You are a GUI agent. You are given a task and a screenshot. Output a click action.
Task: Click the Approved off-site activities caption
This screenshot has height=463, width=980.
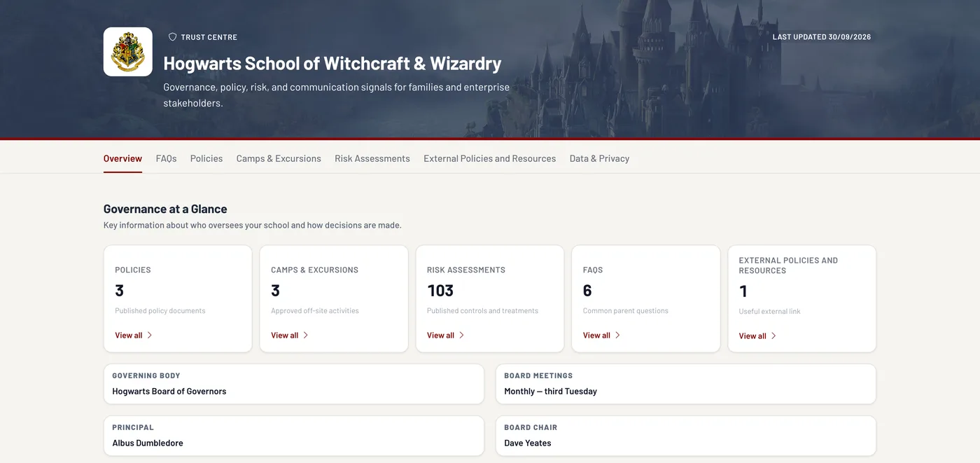click(x=315, y=311)
